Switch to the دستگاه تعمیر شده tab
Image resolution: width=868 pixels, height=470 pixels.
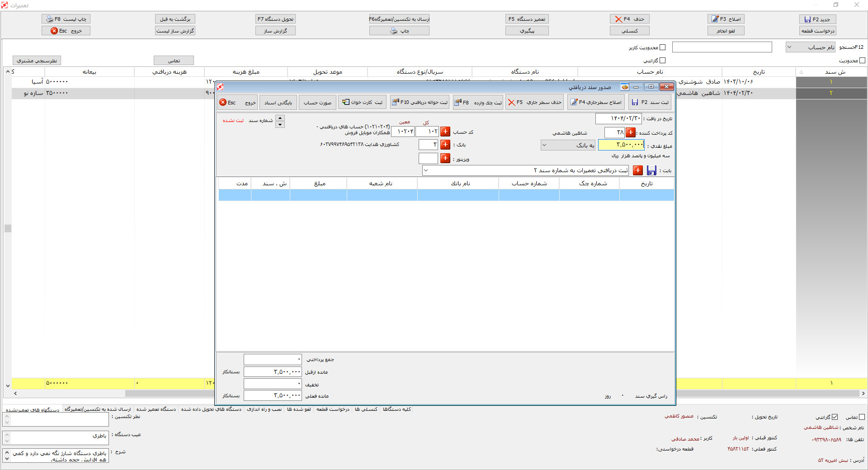156,409
